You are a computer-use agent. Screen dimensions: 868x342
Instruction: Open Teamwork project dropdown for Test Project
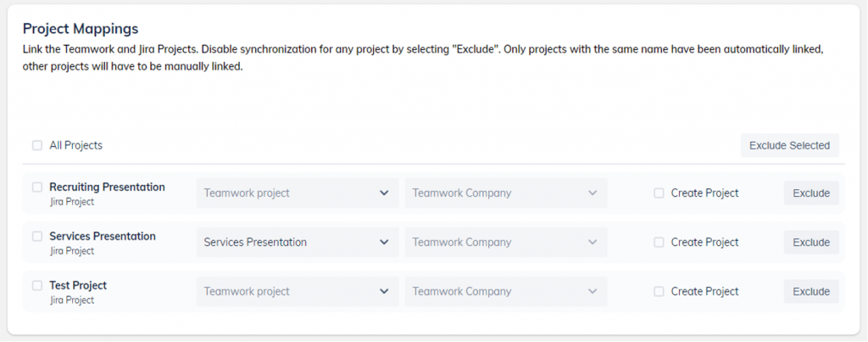(297, 292)
